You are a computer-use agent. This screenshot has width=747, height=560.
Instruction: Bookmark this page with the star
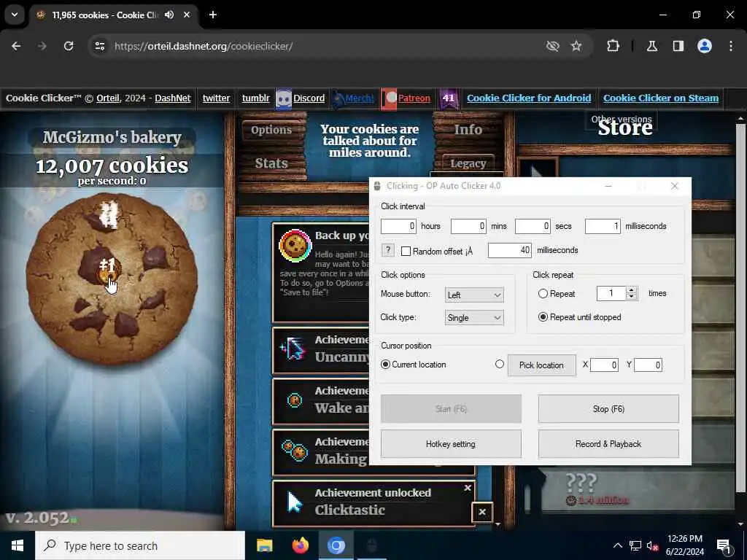pos(576,46)
